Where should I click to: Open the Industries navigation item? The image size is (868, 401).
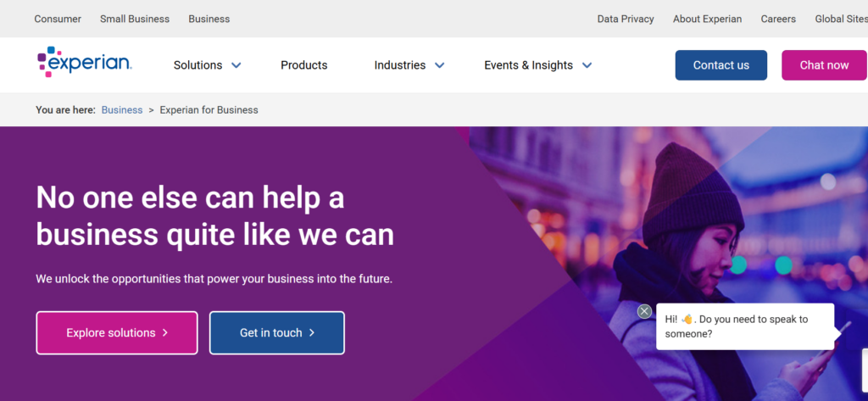click(400, 65)
